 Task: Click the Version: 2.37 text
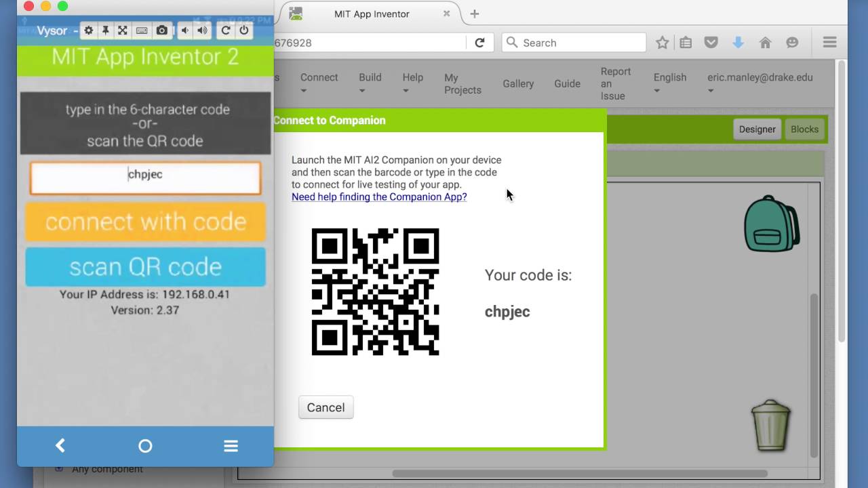pos(145,310)
